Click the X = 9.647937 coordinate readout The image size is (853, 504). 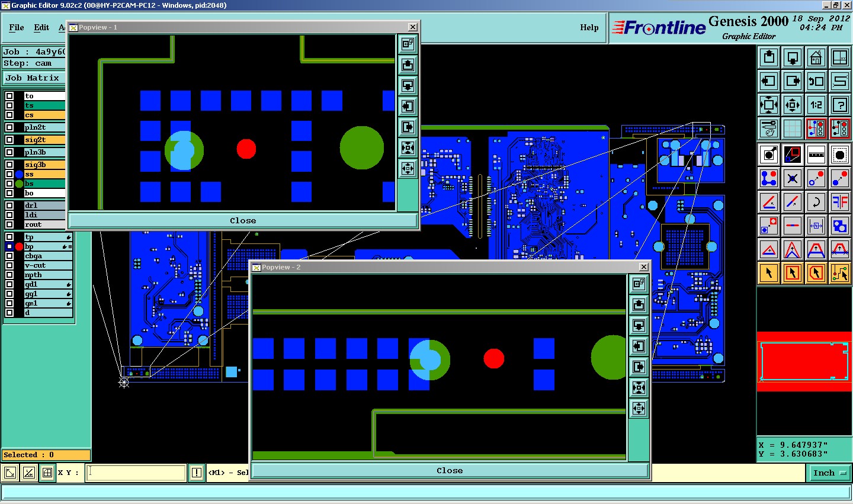click(793, 445)
